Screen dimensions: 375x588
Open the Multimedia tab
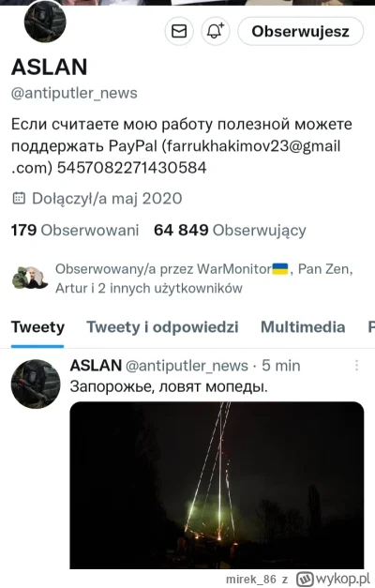[x=303, y=327]
